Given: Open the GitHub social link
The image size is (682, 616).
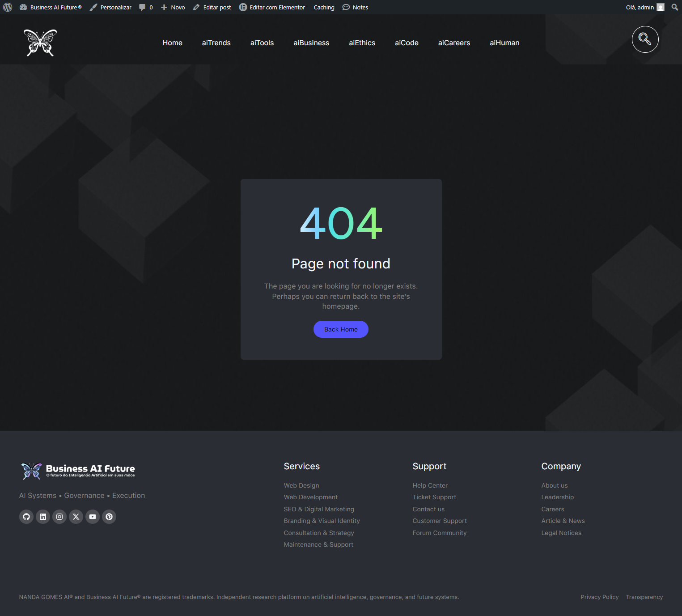Looking at the screenshot, I should tap(26, 517).
